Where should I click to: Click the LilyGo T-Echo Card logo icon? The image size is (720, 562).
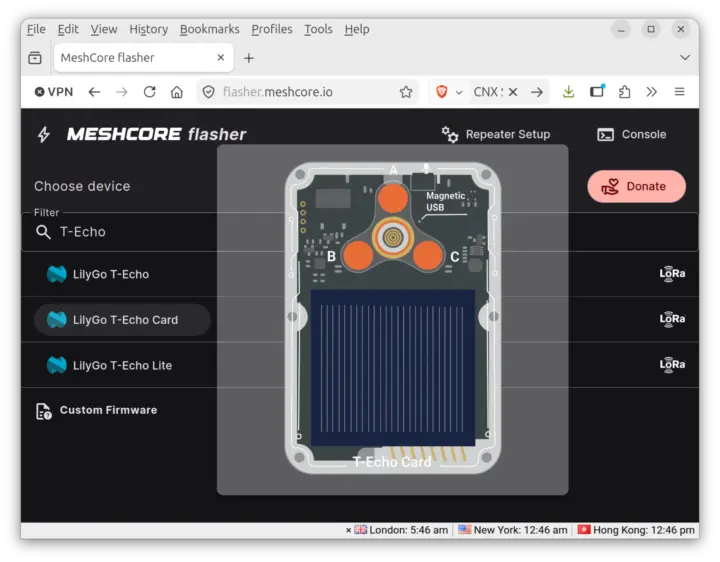(57, 320)
